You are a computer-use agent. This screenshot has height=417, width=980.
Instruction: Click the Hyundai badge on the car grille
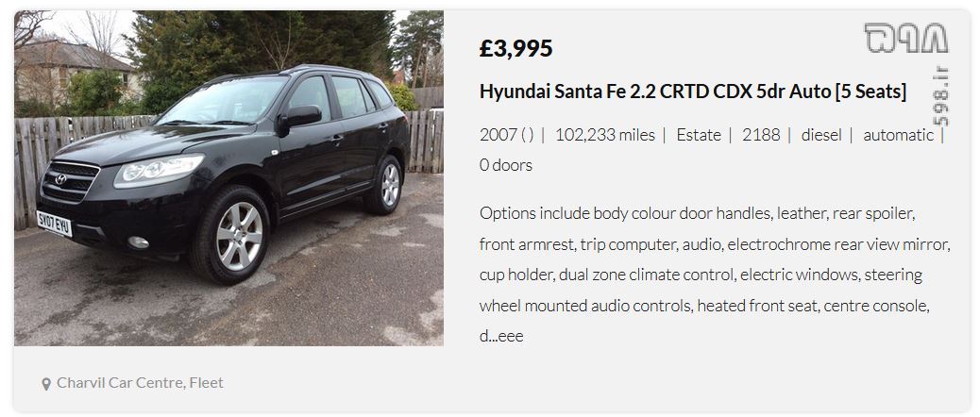coord(60,179)
